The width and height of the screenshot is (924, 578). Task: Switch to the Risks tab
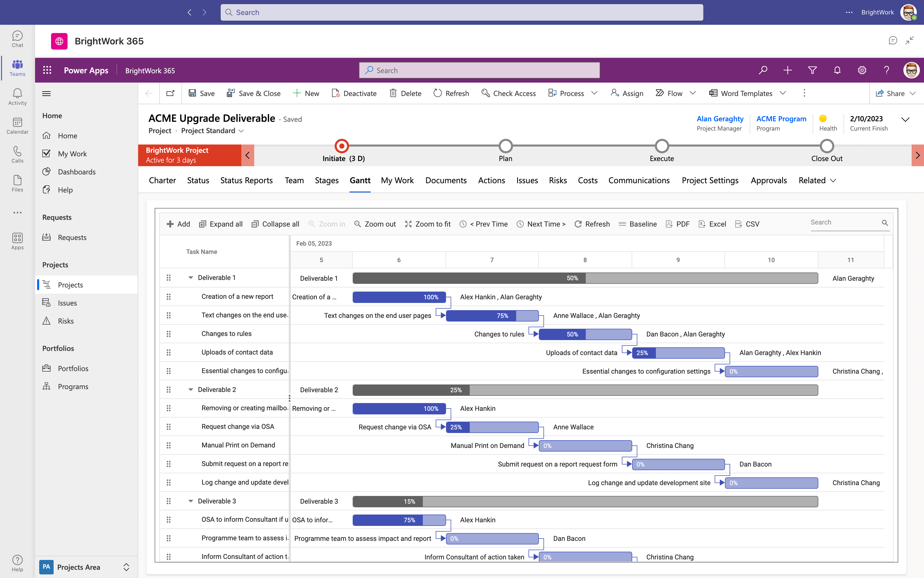pos(558,180)
